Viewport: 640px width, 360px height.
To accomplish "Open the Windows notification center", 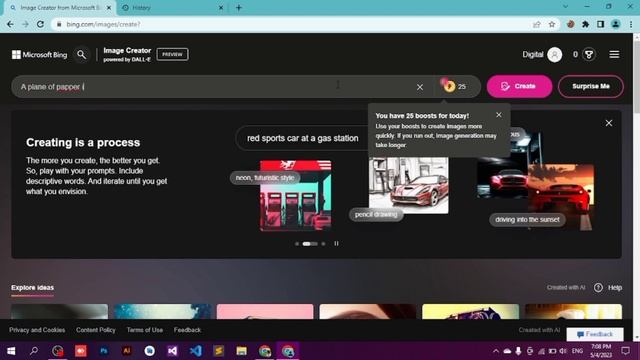I will click(x=625, y=351).
